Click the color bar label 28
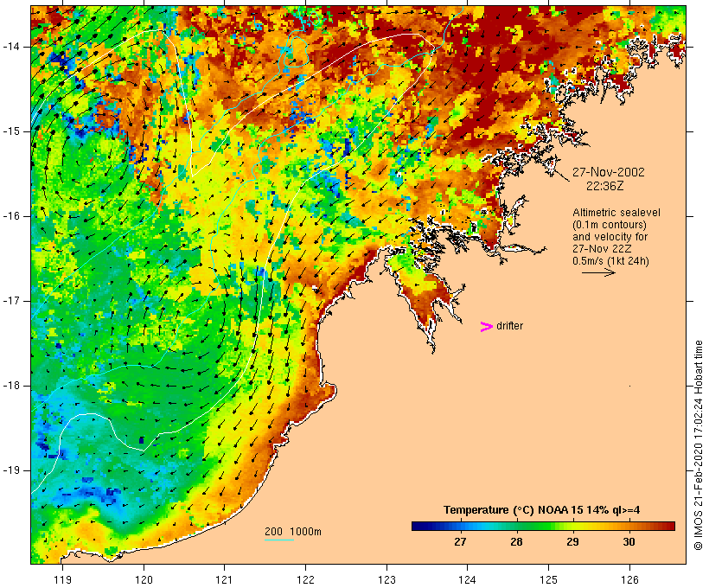This screenshot has width=709, height=588. click(516, 542)
